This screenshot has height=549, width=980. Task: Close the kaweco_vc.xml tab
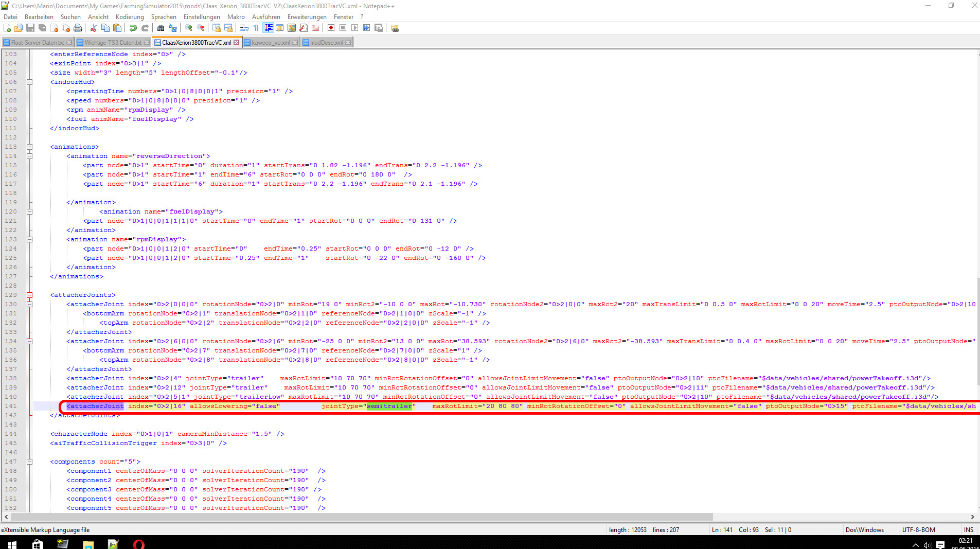pos(295,43)
